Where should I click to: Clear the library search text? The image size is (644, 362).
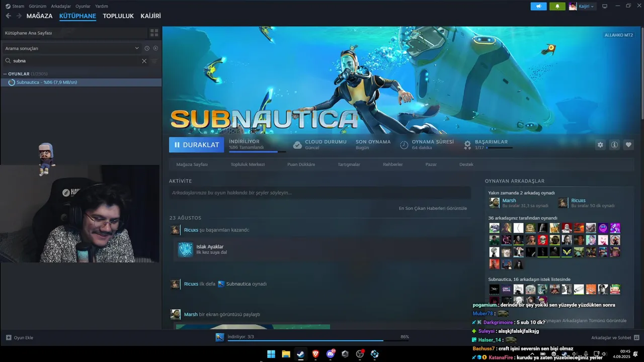coord(144,61)
